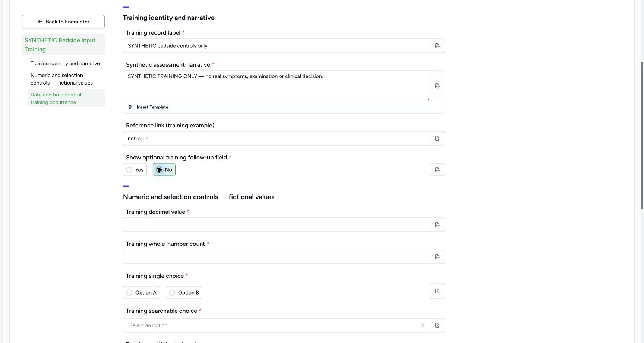This screenshot has width=644, height=343.
Task: Click note icon beside Synthetic assessment narrative
Action: click(x=437, y=86)
